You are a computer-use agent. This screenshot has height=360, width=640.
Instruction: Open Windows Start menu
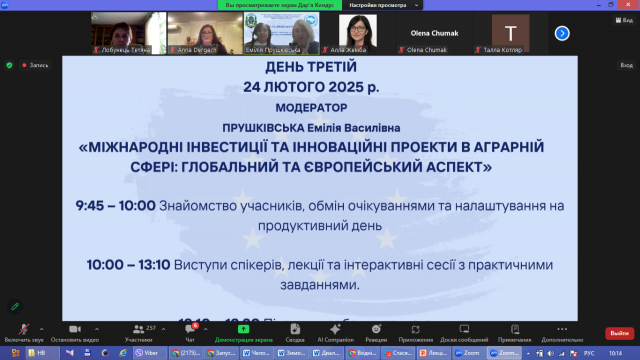15,353
